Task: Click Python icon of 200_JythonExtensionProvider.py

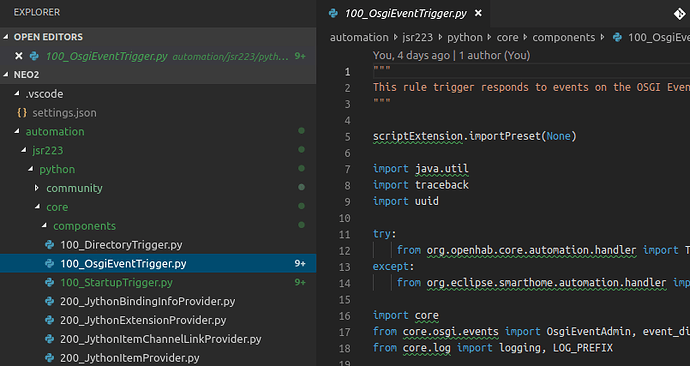Action: (x=50, y=320)
